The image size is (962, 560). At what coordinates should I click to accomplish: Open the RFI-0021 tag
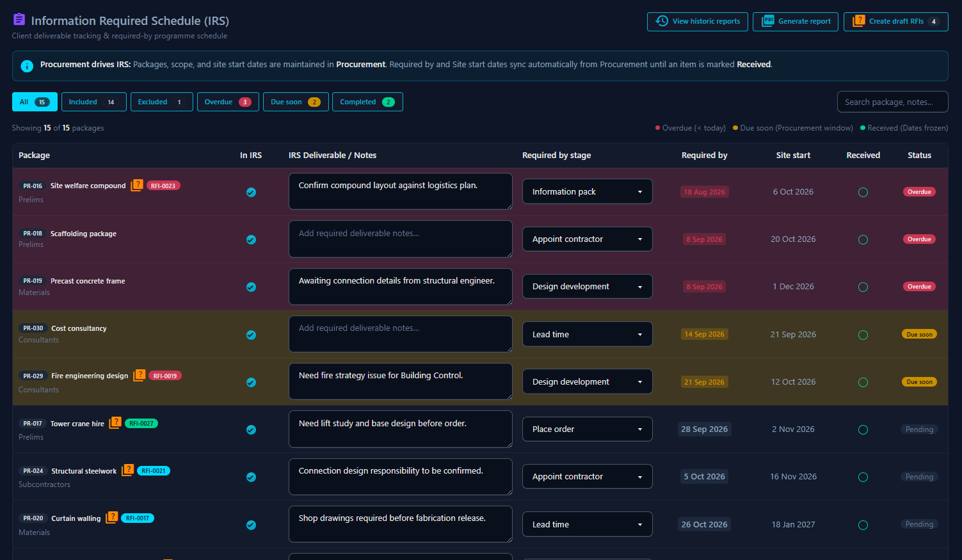pyautogui.click(x=154, y=471)
